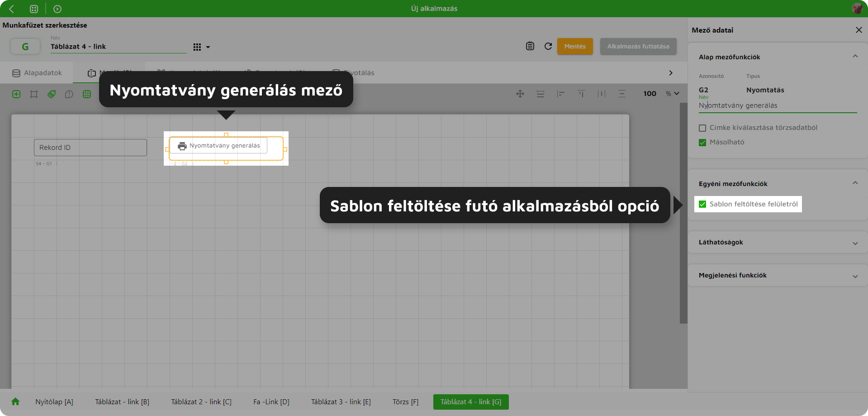
Task: Open the user avatar menu
Action: 857,8
